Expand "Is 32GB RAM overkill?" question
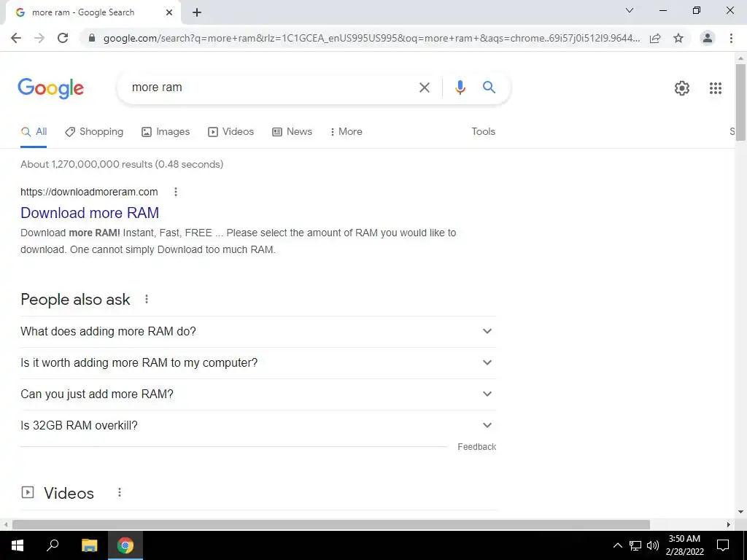Viewport: 747px width, 560px height. 258,426
